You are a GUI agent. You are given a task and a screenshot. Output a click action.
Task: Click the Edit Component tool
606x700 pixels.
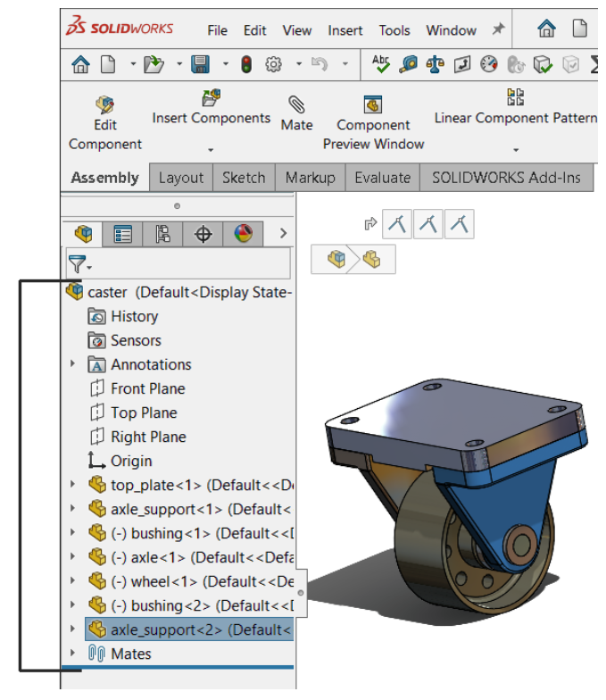104,124
